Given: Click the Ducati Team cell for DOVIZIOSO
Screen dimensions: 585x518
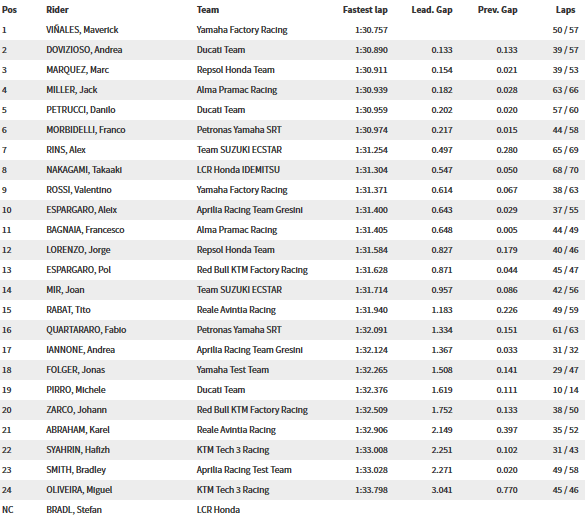Looking at the screenshot, I should tap(221, 50).
